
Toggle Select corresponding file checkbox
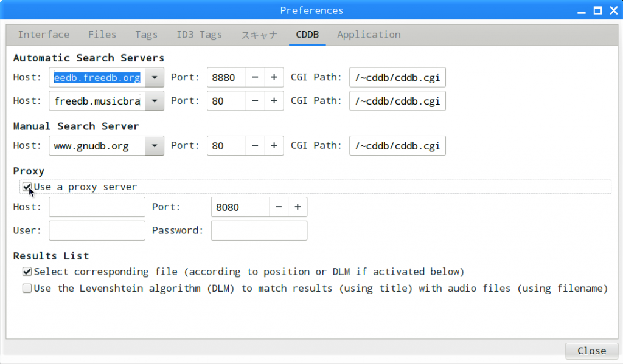coord(27,272)
